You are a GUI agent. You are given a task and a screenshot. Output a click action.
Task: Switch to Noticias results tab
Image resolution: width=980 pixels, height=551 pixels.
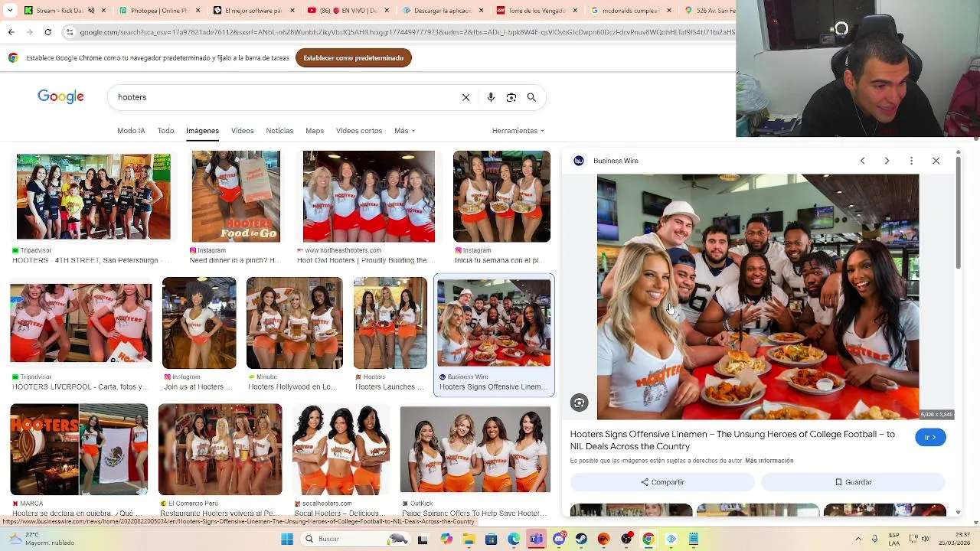click(279, 131)
